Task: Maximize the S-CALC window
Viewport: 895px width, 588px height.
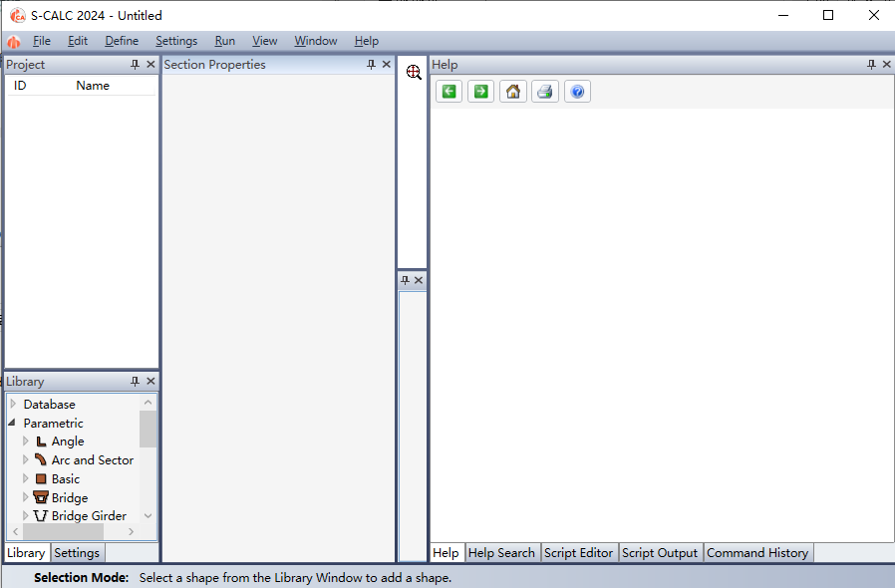Action: [x=828, y=15]
